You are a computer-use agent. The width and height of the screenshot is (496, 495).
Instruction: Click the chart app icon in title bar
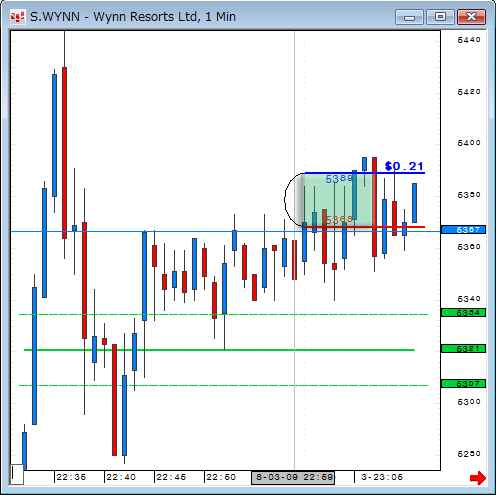click(x=18, y=17)
